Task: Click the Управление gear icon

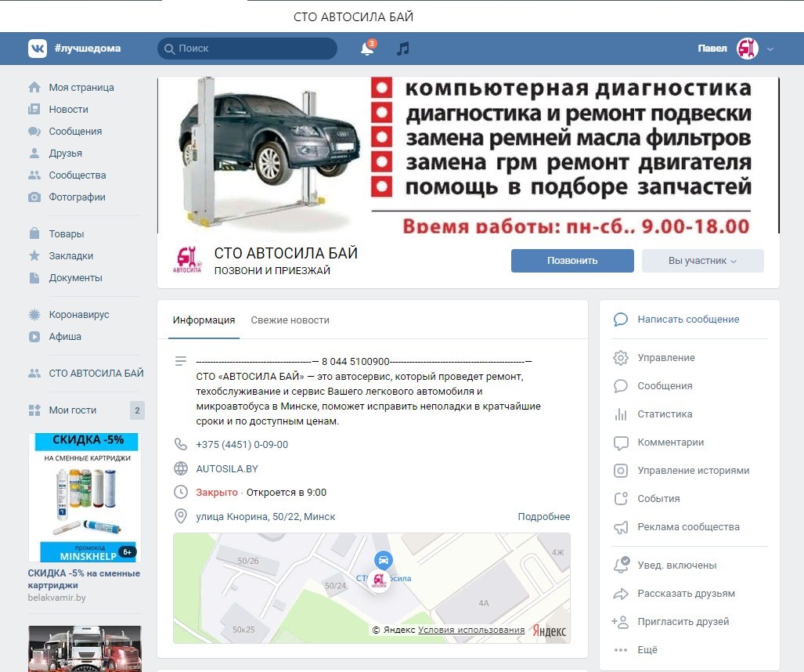Action: 621,358
